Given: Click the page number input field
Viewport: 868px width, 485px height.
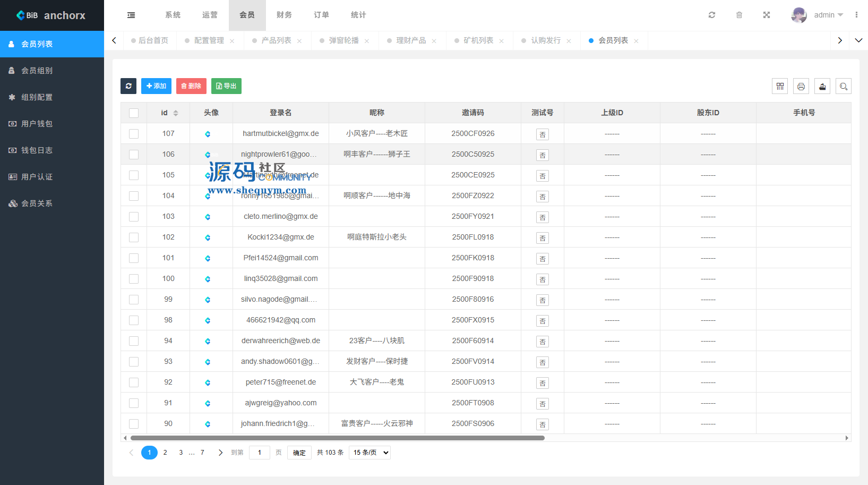Looking at the screenshot, I should pyautogui.click(x=260, y=453).
